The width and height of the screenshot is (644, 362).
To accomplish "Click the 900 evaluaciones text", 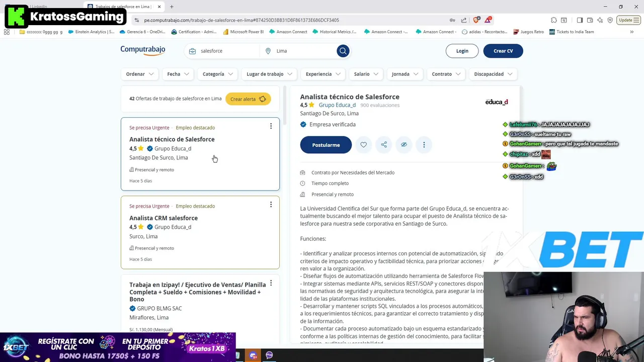I will (x=380, y=105).
